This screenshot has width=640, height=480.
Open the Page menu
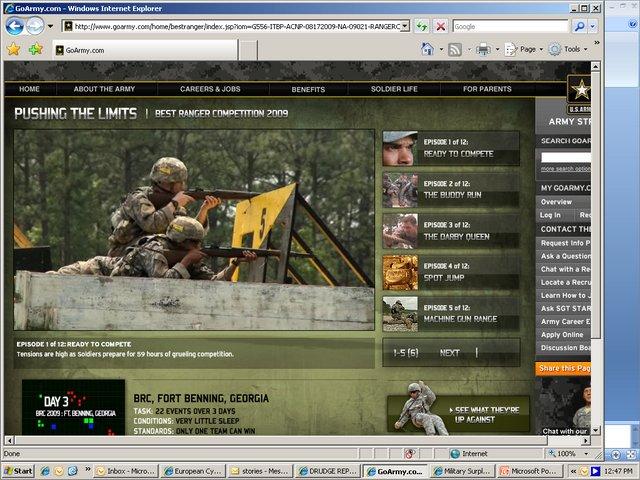524,49
